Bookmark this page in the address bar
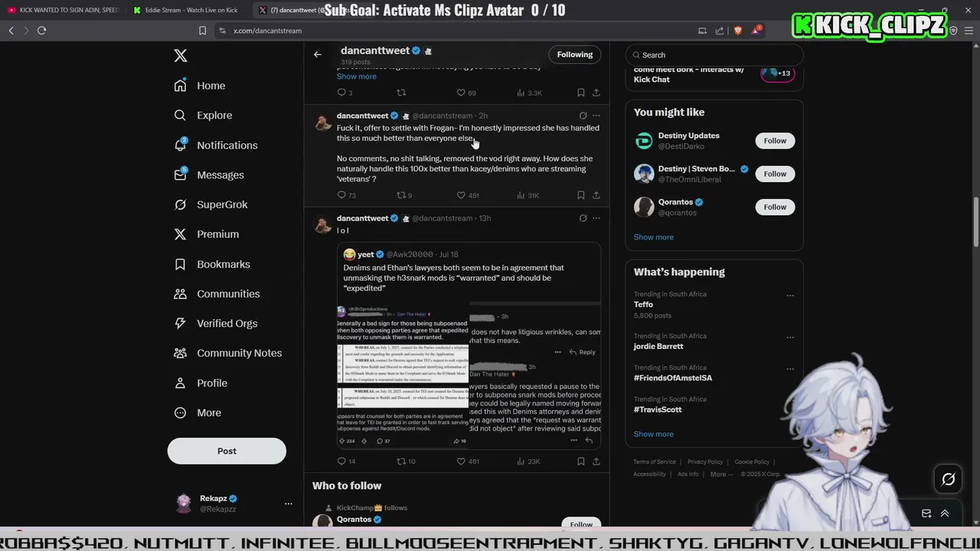The width and height of the screenshot is (980, 551). pos(202,31)
